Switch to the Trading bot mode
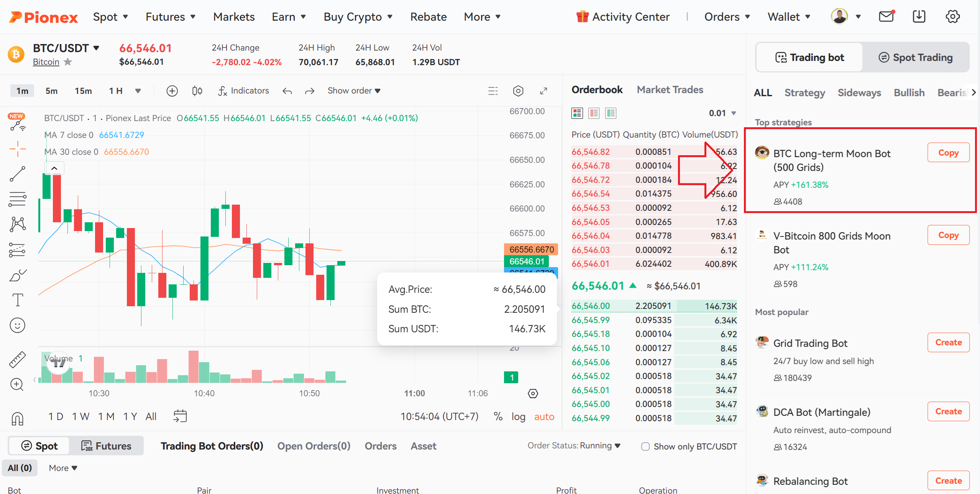This screenshot has height=494, width=980. (x=809, y=57)
